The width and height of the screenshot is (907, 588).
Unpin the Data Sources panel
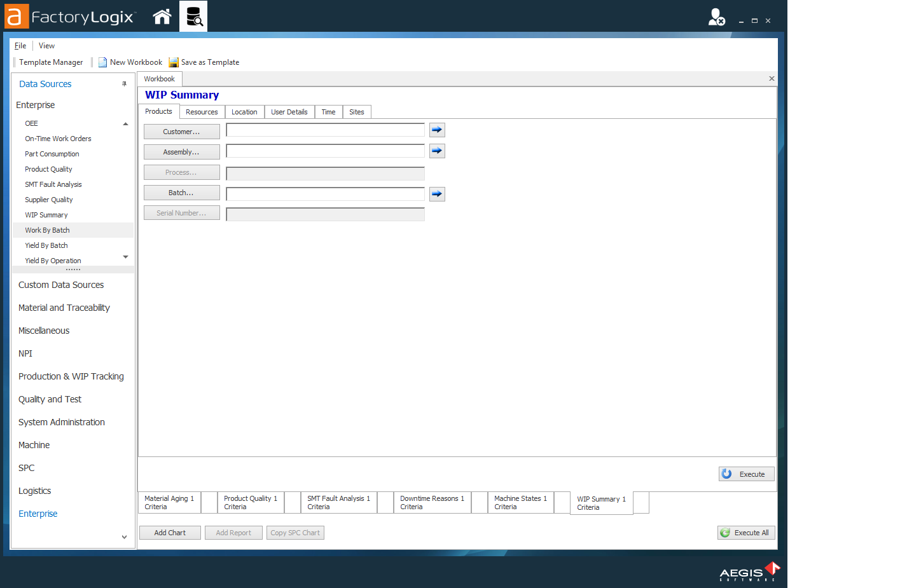[x=125, y=83]
